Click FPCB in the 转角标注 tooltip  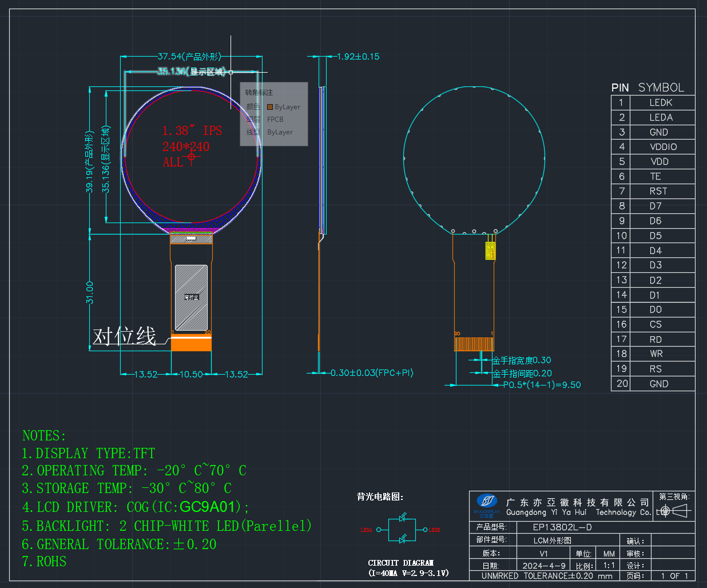(x=275, y=120)
